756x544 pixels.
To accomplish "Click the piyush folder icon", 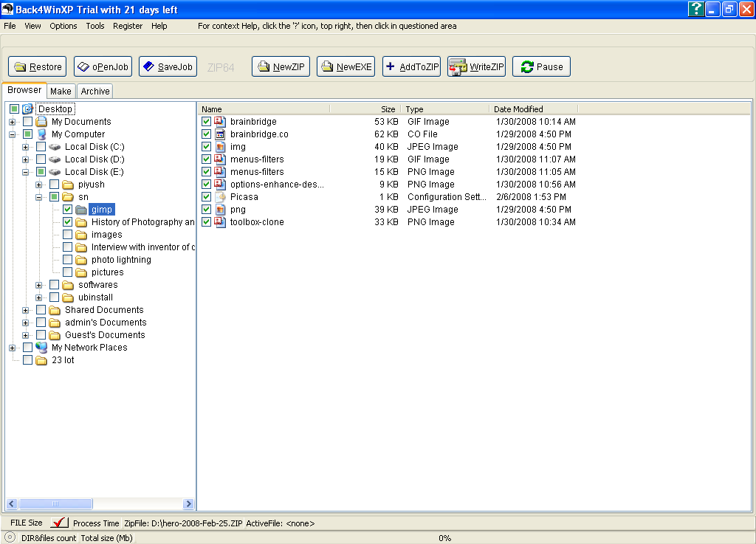I will click(68, 185).
